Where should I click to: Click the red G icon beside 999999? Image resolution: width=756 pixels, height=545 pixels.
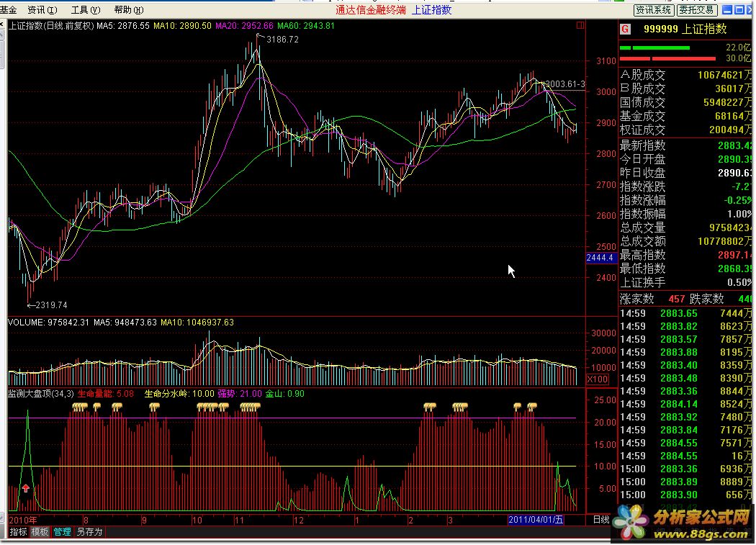[626, 29]
